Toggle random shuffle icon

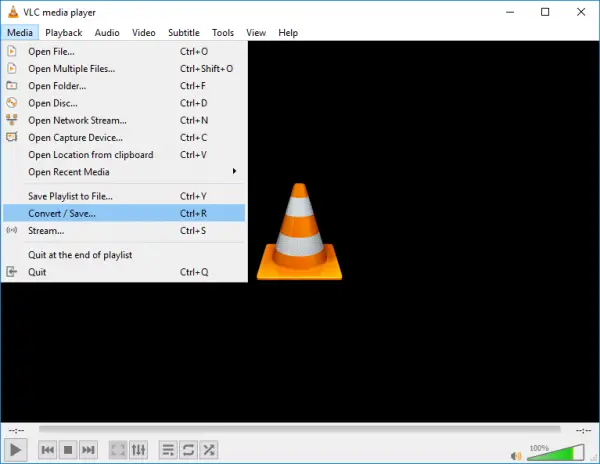(x=209, y=450)
